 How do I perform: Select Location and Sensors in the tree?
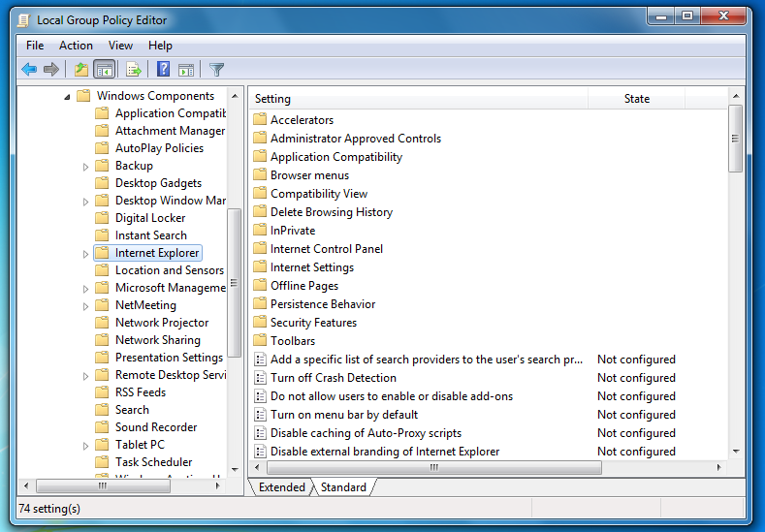coord(170,270)
